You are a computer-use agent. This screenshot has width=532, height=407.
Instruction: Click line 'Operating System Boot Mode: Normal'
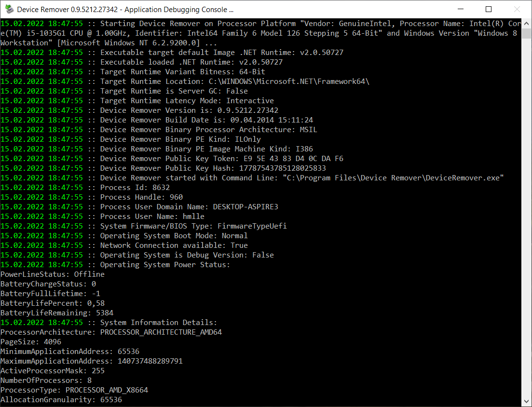click(124, 236)
